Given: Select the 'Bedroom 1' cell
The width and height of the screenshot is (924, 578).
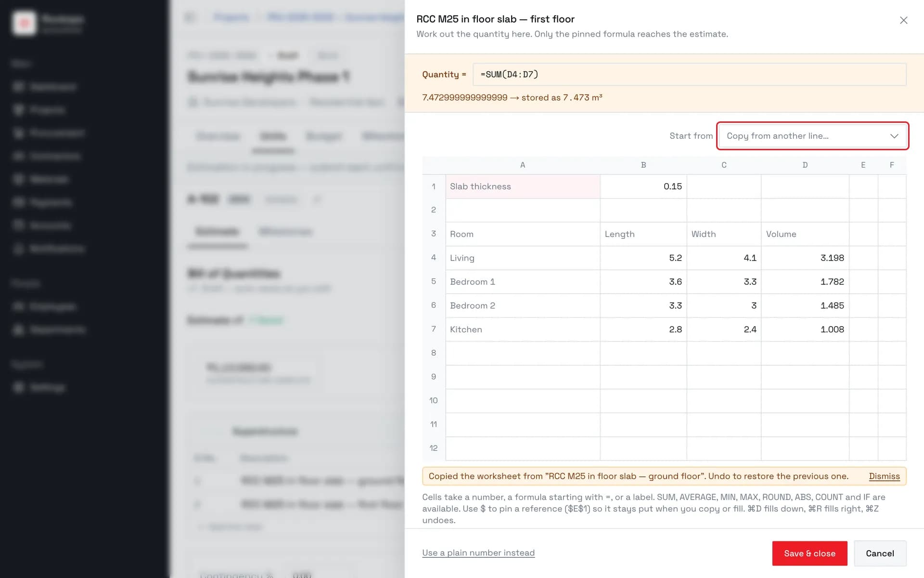Looking at the screenshot, I should point(523,282).
